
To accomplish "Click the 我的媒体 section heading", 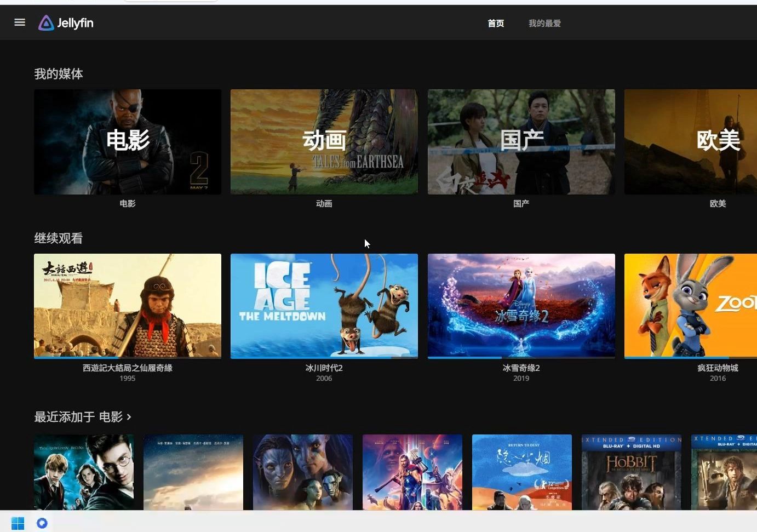I will click(x=59, y=74).
